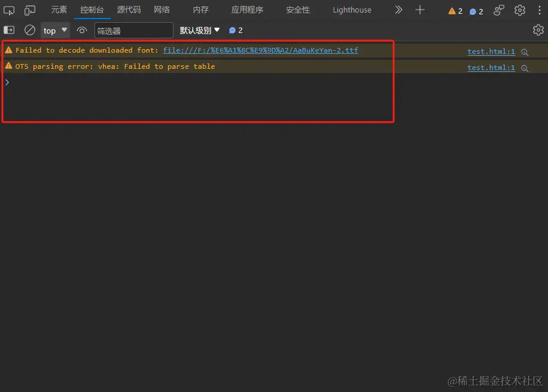Open test.html:1 link for font decode warning
Image resolution: width=548 pixels, height=392 pixels.
point(491,51)
